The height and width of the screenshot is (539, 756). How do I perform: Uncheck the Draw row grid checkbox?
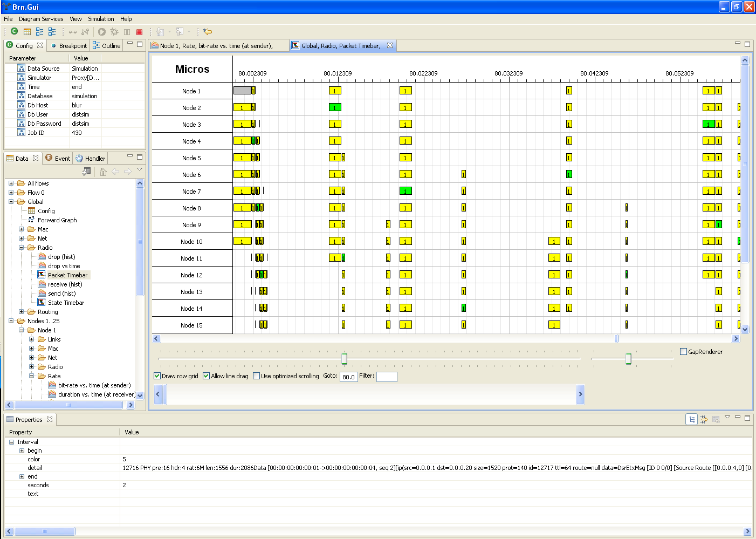pos(157,376)
